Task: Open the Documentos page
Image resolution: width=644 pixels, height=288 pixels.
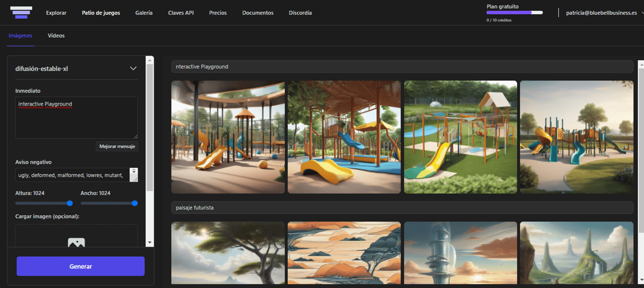Action: (x=258, y=13)
